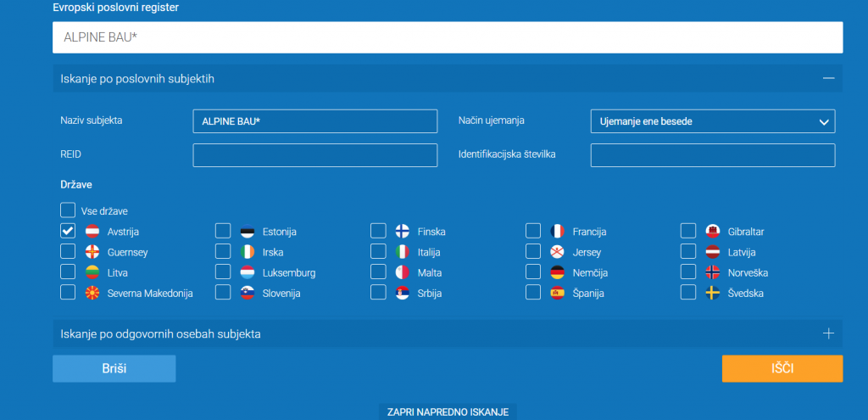Click the France flag icon
Viewport: 868px width, 420px height.
click(557, 231)
